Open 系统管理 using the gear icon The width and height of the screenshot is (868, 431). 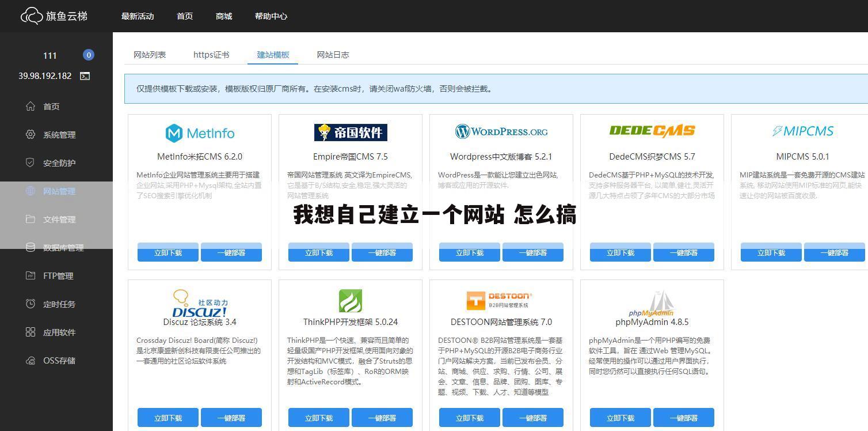[x=31, y=135]
